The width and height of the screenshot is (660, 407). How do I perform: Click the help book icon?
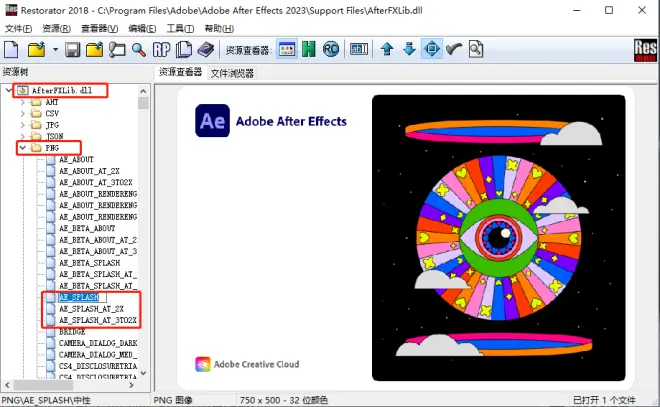tap(206, 49)
